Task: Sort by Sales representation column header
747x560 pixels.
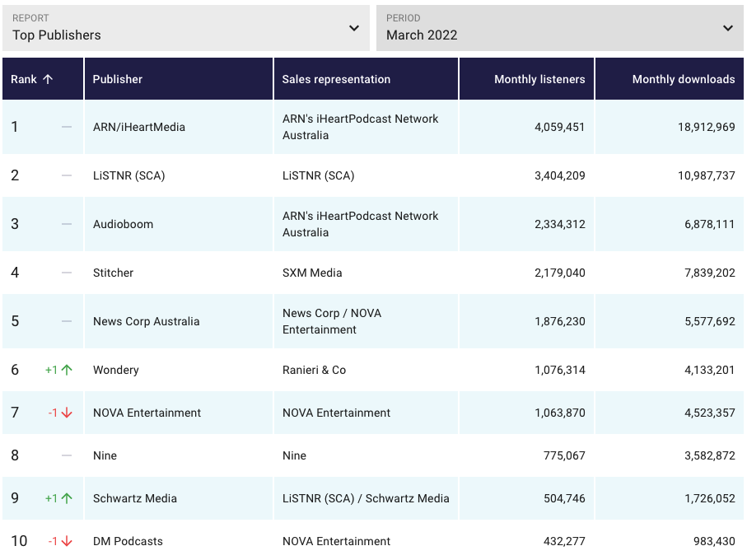Action: pyautogui.click(x=366, y=79)
